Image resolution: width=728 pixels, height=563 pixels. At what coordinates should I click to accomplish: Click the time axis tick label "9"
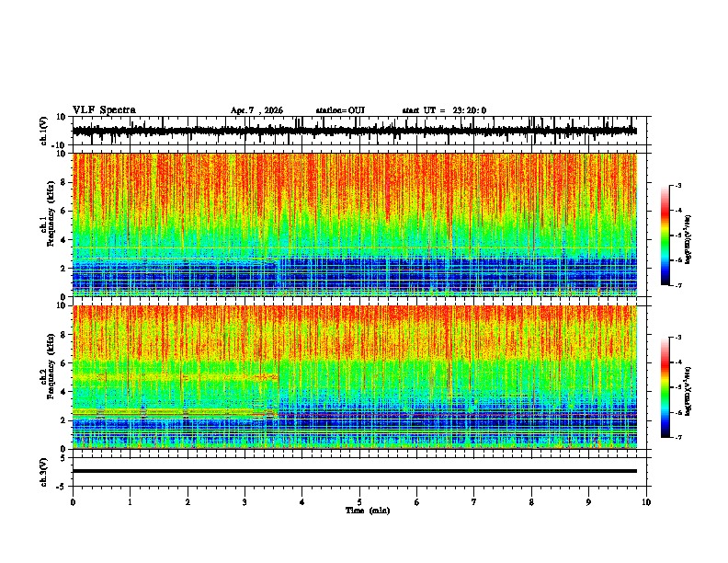pos(588,502)
